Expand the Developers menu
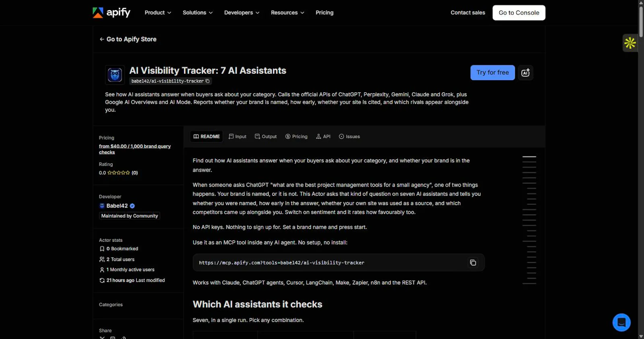 [x=242, y=12]
